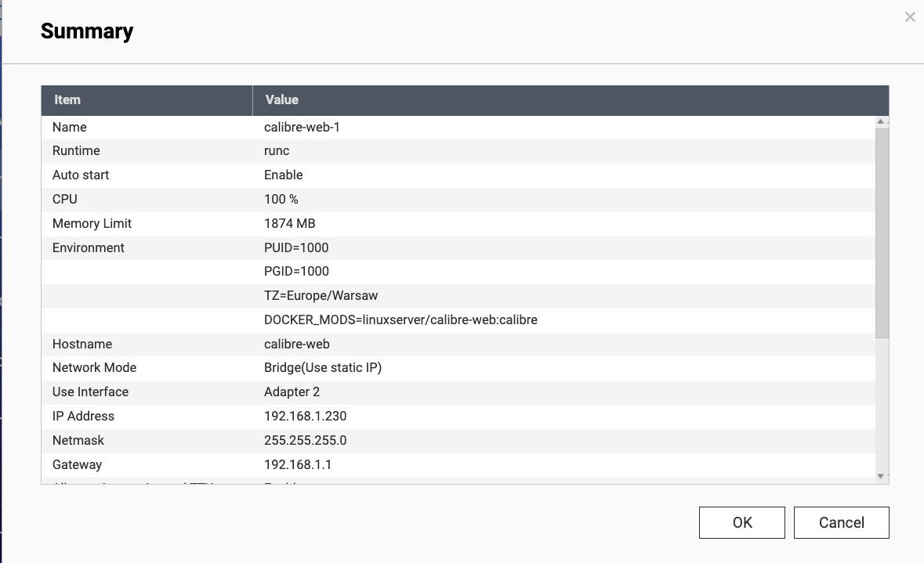Select the Item column header
This screenshot has width=924, height=563.
(67, 99)
